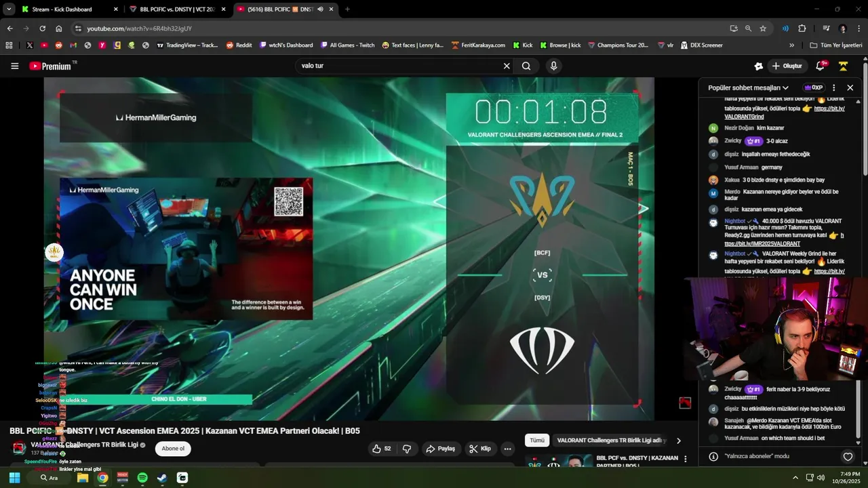Click the Oluştur create button

point(787,66)
